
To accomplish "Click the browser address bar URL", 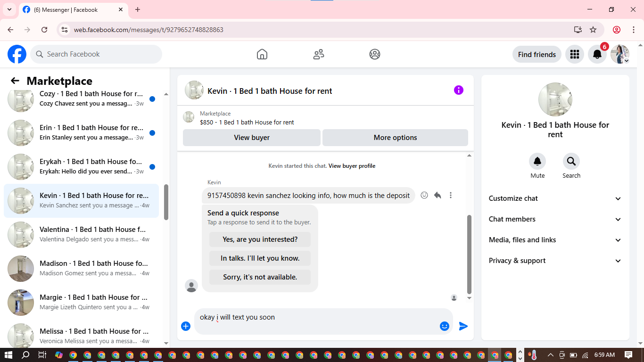I will [x=149, y=30].
